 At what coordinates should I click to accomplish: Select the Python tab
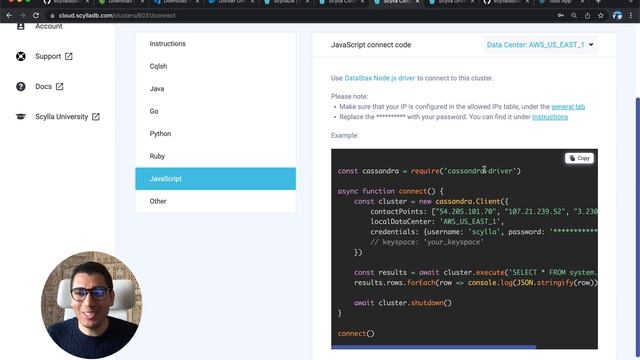[216, 133]
